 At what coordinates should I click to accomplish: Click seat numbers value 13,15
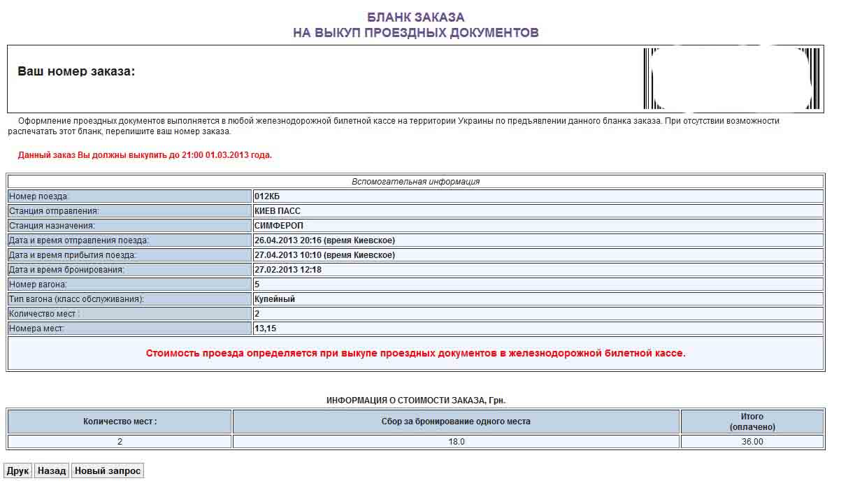[265, 329]
